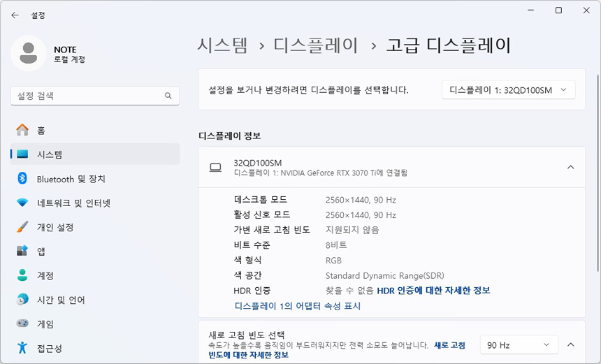Click the network Wi-Fi icon in sidebar
601x364 pixels.
click(x=22, y=203)
